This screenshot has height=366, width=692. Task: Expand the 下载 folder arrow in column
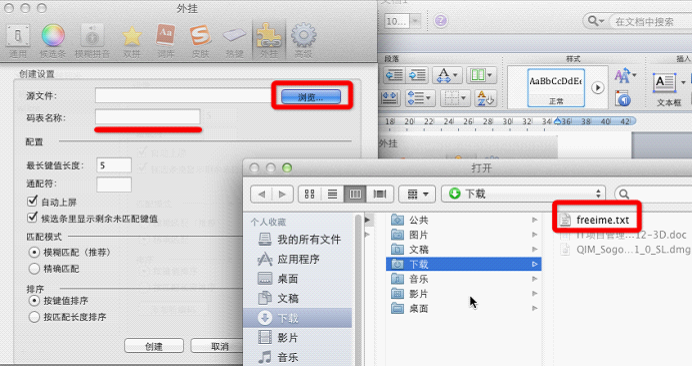(x=534, y=264)
